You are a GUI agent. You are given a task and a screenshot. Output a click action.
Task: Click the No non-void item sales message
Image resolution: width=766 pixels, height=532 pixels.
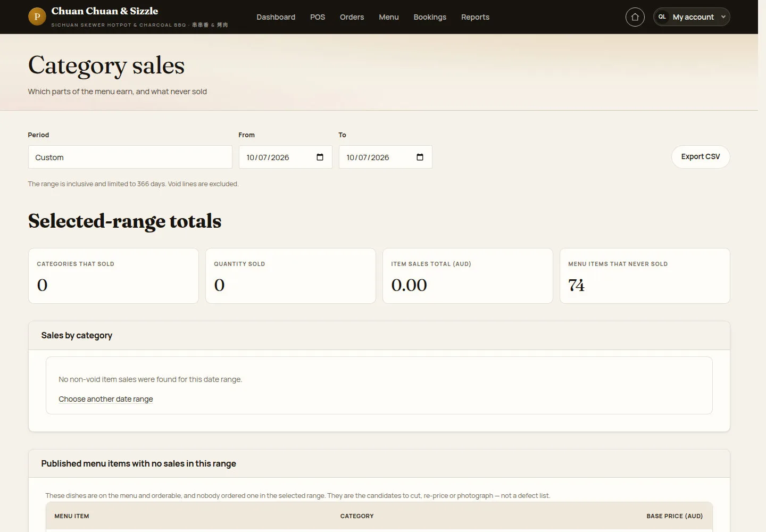point(150,379)
